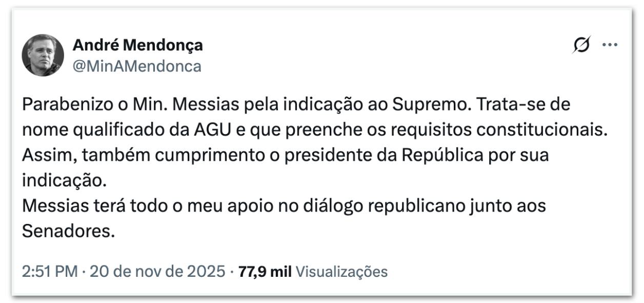Image resolution: width=644 pixels, height=303 pixels.
Task: Open the André Mendonça display name link
Action: click(x=137, y=45)
